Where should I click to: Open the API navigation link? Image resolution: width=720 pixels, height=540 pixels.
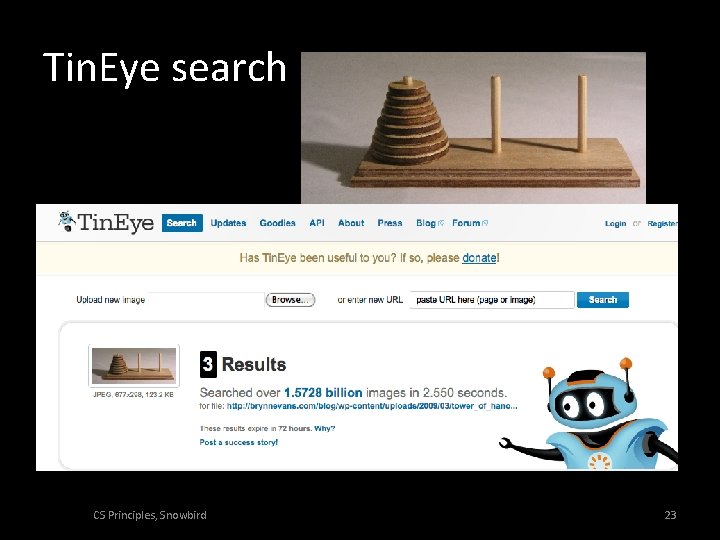(x=317, y=223)
